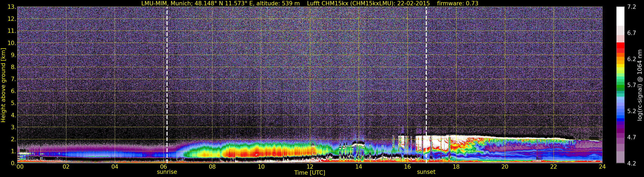This screenshot has width=644, height=177.
Task: Click the 12 tick on the time axis
Action: coord(309,167)
